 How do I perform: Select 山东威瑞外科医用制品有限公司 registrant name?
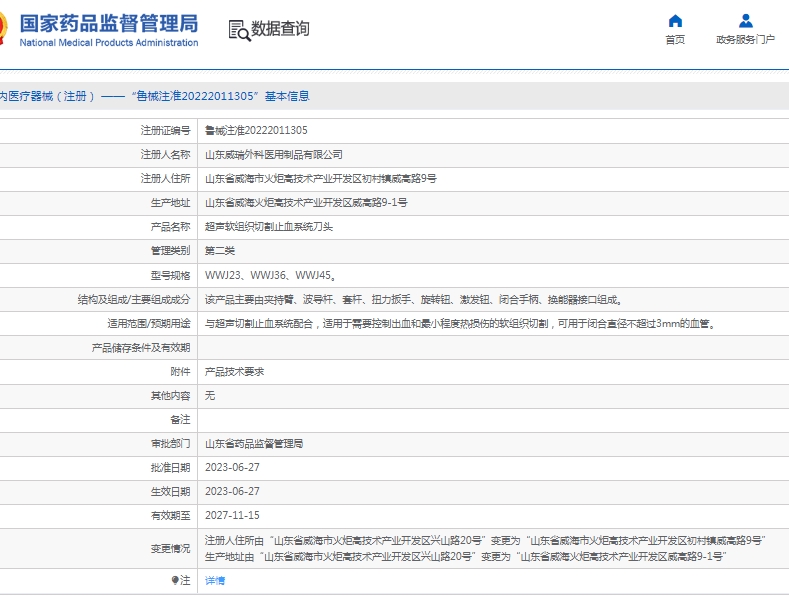274,155
